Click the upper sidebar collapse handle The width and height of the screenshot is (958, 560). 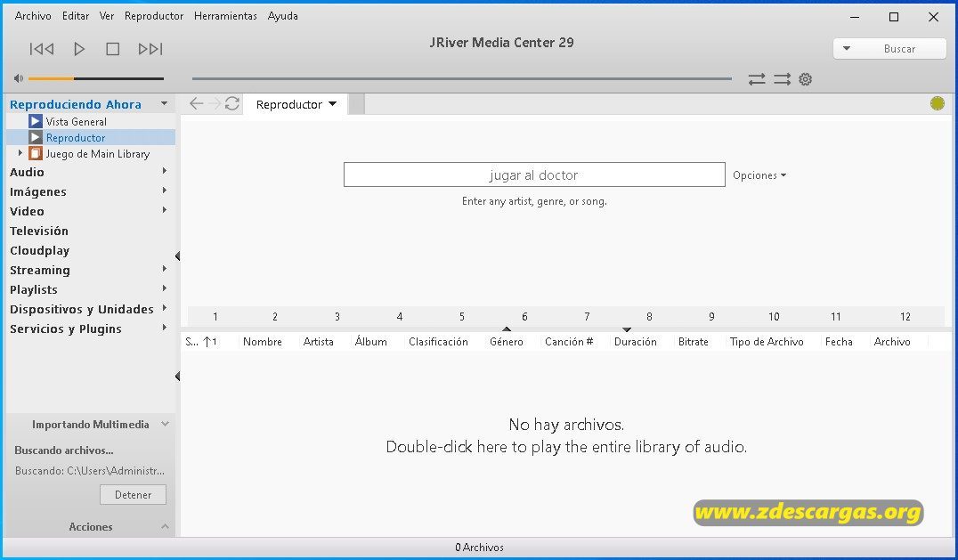178,256
